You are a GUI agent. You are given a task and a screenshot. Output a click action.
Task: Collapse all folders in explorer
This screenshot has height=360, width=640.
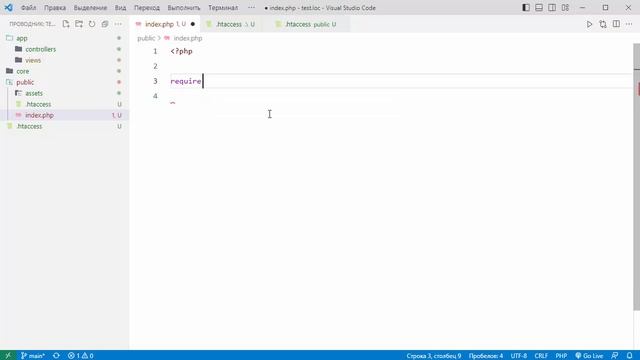pos(105,24)
